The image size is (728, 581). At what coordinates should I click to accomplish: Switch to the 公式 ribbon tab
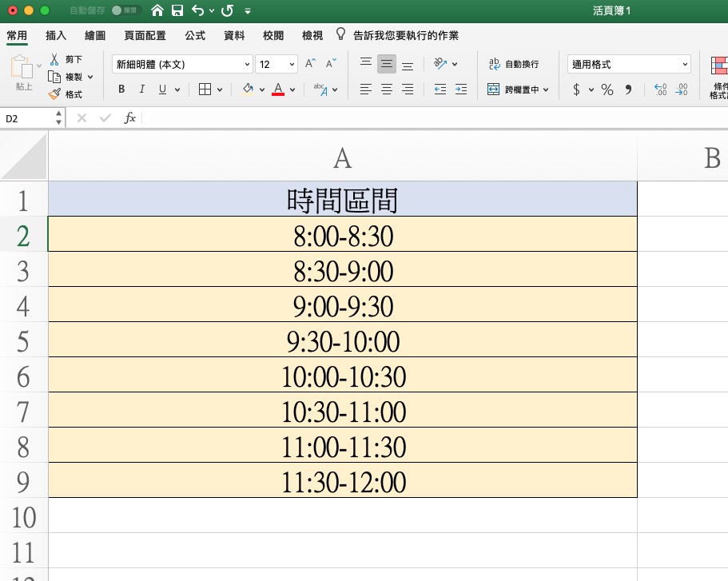(193, 35)
